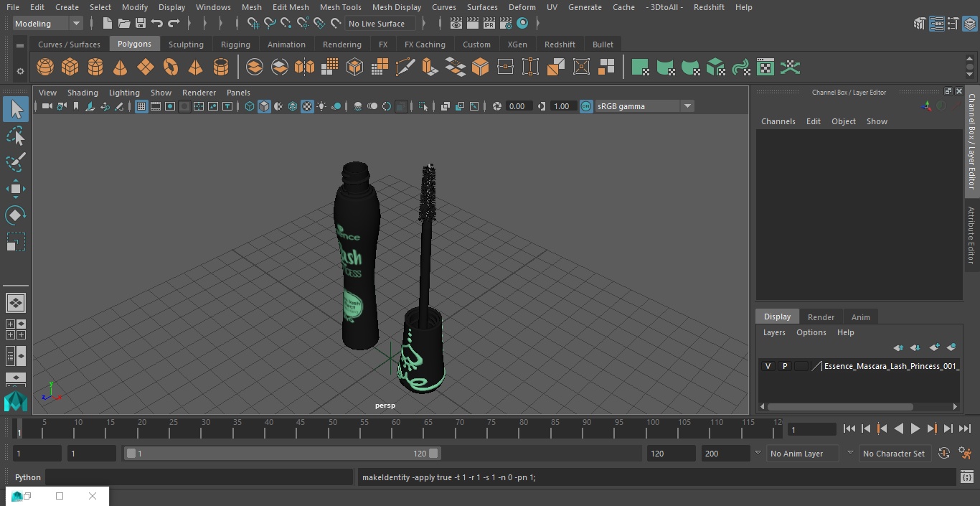The image size is (980, 506).
Task: Switch to the Rigging shelf tab
Action: [235, 44]
